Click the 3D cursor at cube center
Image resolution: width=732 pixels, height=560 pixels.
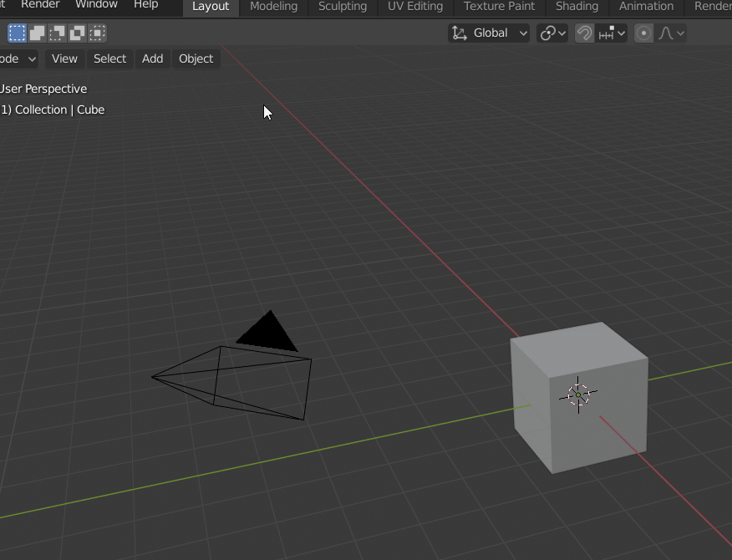tap(578, 395)
